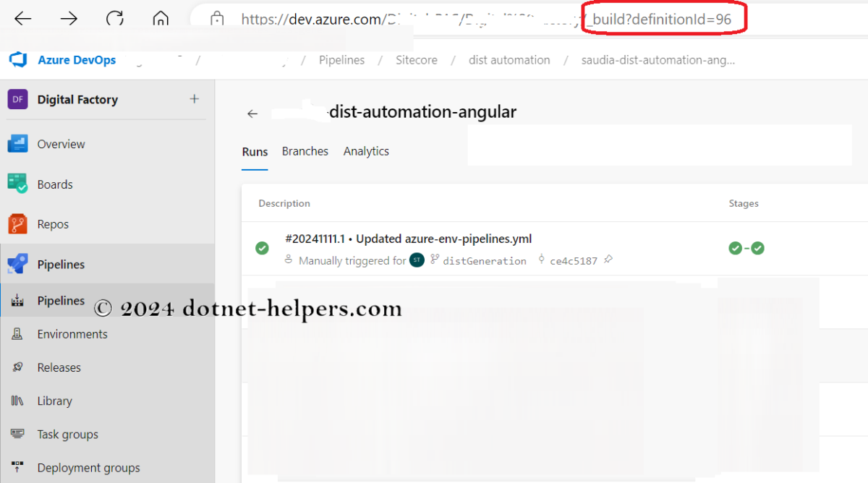Click second stage success icon
Viewport: 868px width, 483px height.
[757, 248]
